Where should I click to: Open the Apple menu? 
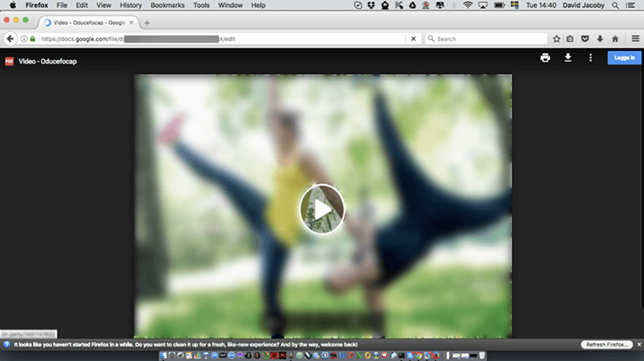pos(13,5)
